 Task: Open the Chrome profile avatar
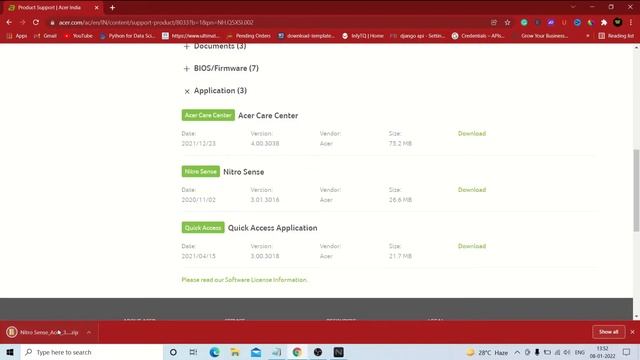(x=618, y=22)
